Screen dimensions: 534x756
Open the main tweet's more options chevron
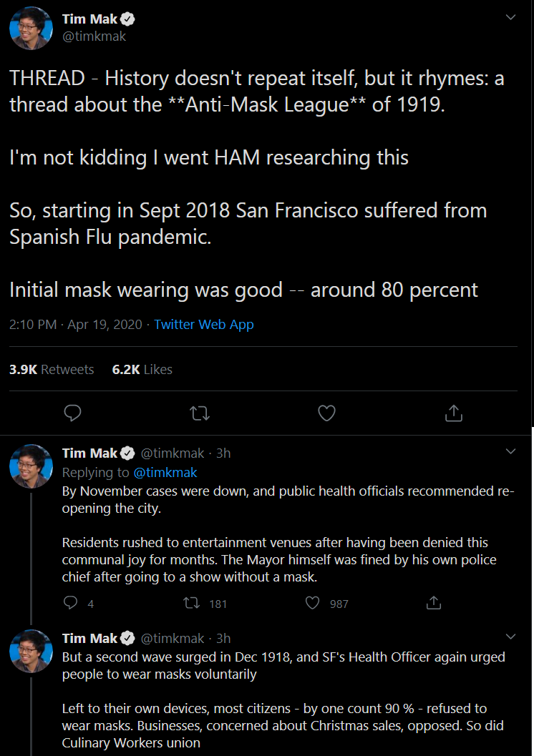click(510, 17)
